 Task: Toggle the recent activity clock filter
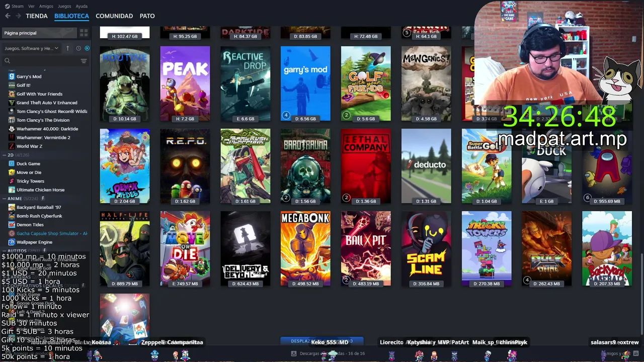[78, 48]
